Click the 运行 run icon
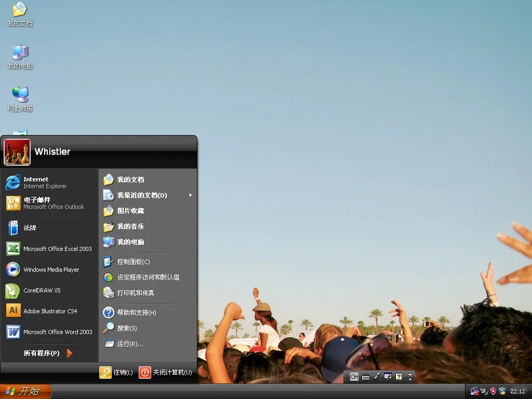The width and height of the screenshot is (532, 399). point(109,344)
